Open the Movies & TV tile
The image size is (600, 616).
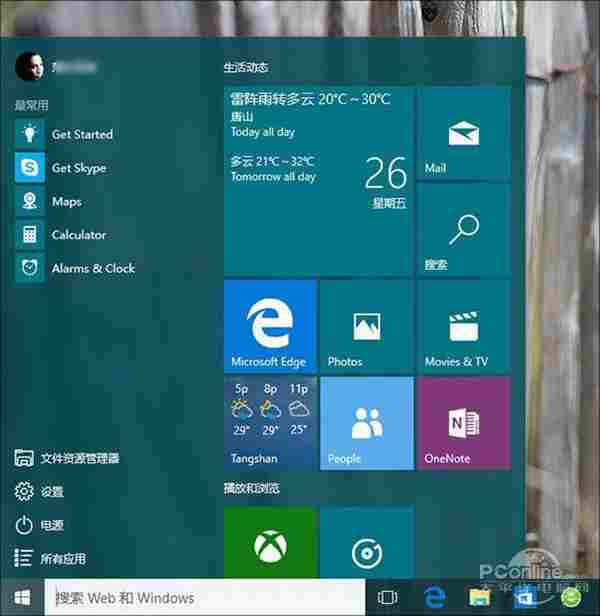point(463,326)
